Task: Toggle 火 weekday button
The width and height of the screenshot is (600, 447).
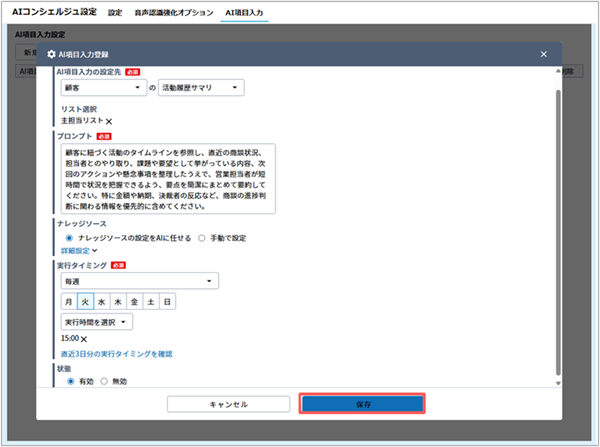Action: pos(85,302)
